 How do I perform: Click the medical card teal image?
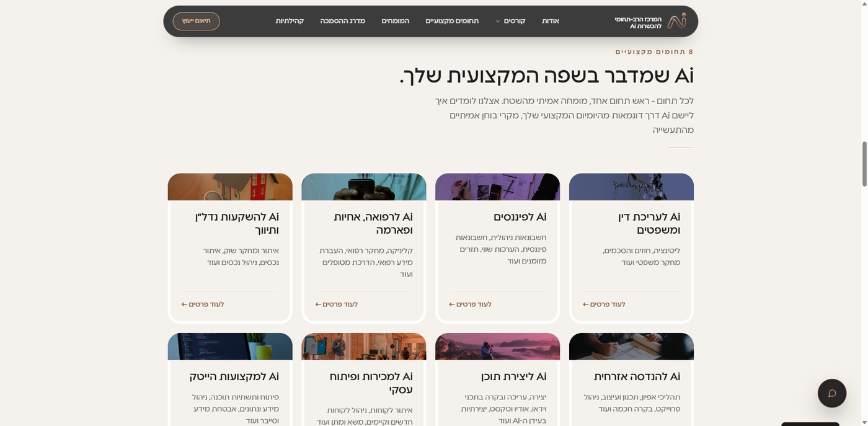(x=364, y=187)
